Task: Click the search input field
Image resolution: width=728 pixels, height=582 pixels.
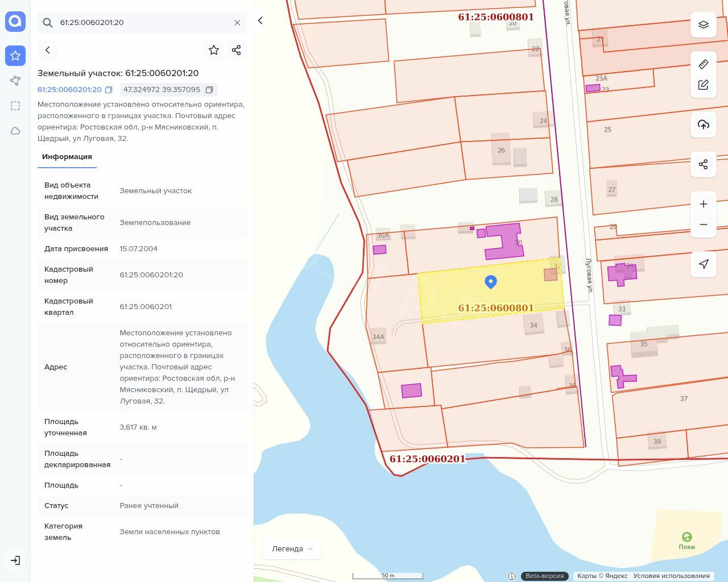Action: click(x=142, y=23)
